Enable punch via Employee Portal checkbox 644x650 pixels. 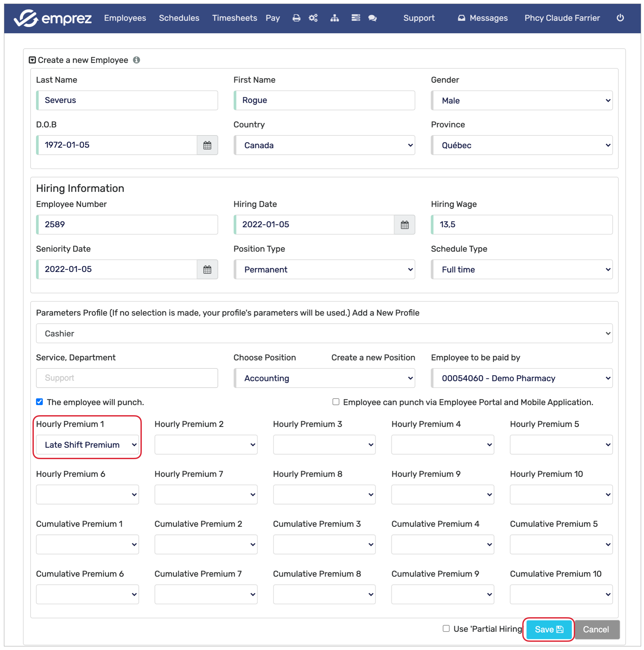point(336,402)
